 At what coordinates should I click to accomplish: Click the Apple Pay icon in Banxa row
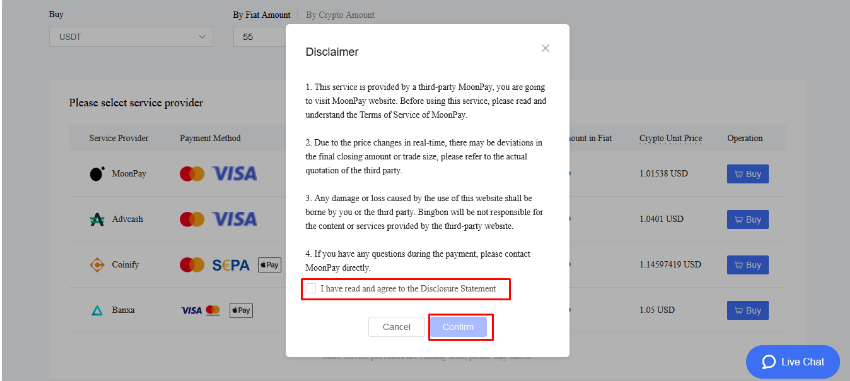pyautogui.click(x=241, y=311)
